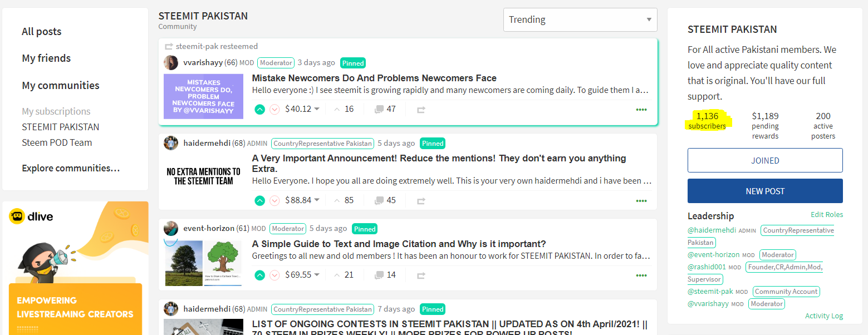Open My communities feed
Image resolution: width=868 pixels, height=335 pixels.
61,86
